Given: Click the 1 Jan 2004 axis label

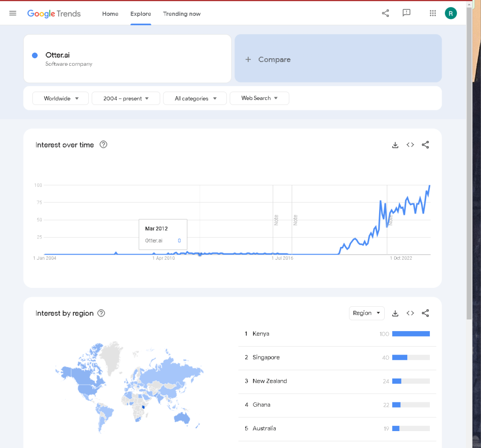Looking at the screenshot, I should click(45, 258).
